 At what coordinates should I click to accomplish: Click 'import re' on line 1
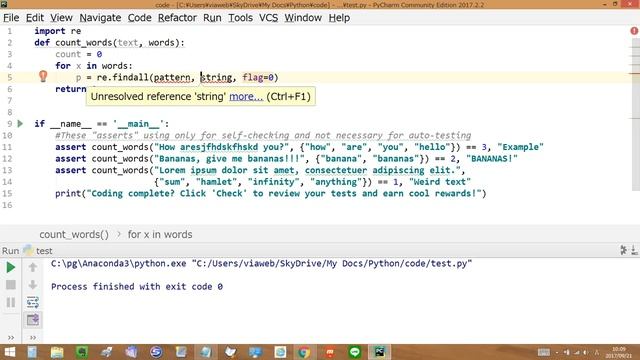tap(58, 31)
